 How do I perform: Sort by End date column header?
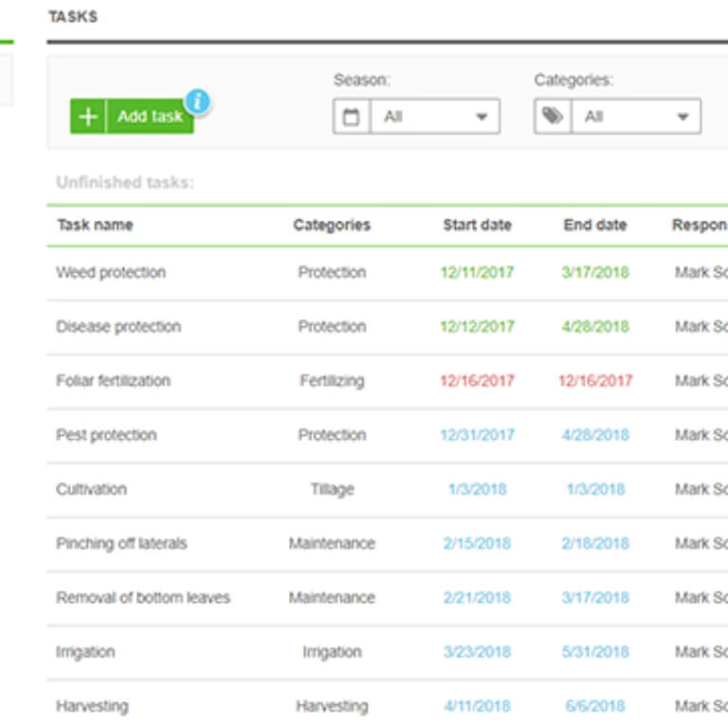point(595,226)
